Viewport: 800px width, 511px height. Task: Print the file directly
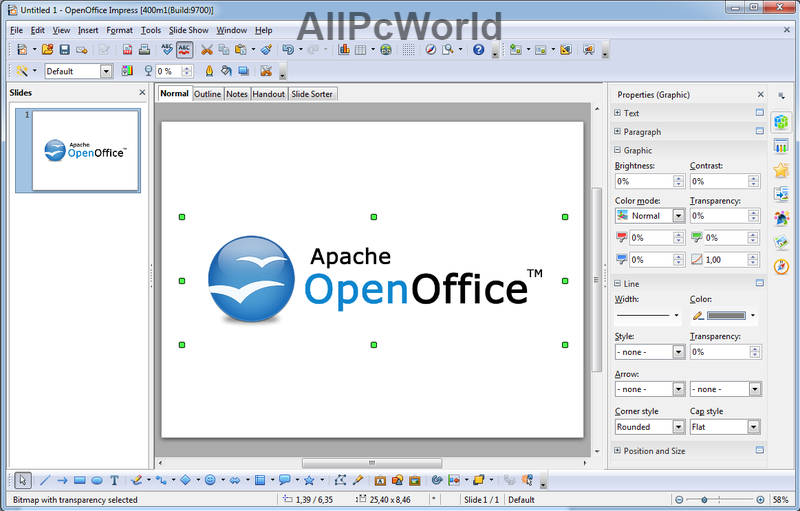pyautogui.click(x=144, y=49)
